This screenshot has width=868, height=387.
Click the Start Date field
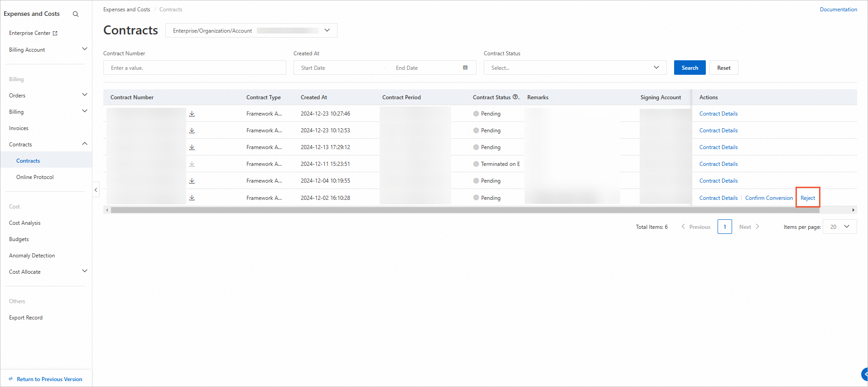pyautogui.click(x=340, y=68)
